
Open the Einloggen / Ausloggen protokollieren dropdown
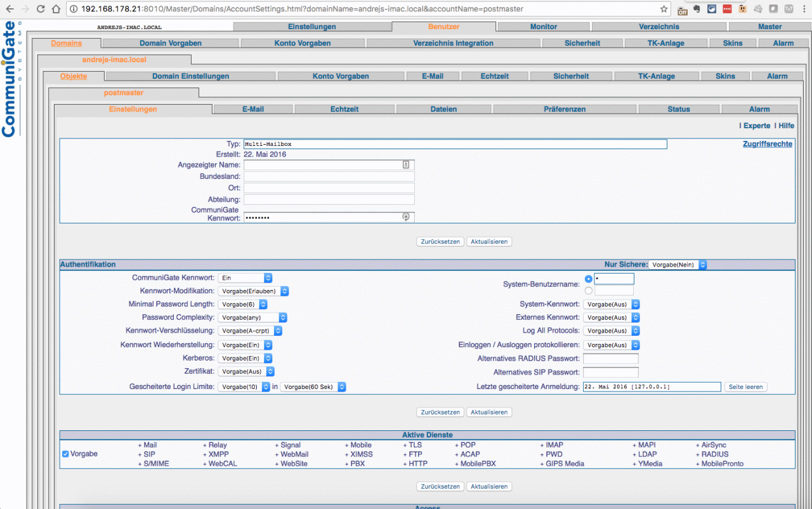point(612,345)
